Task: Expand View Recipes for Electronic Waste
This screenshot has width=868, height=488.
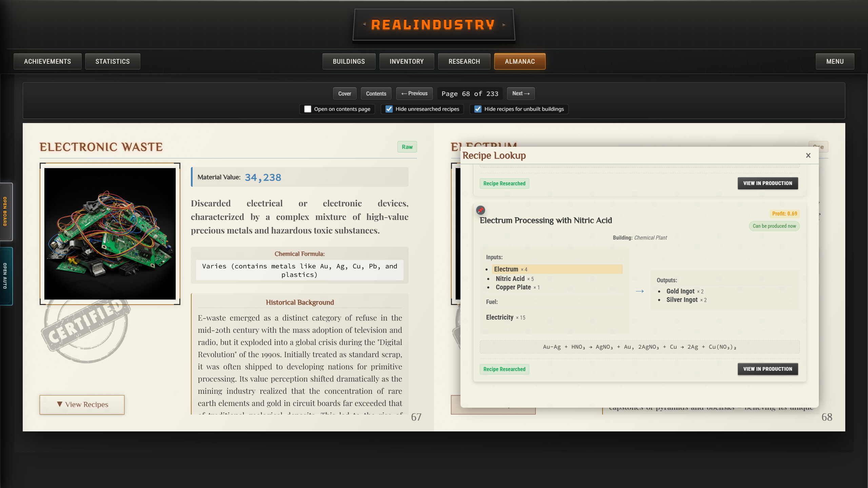Action: (x=82, y=405)
